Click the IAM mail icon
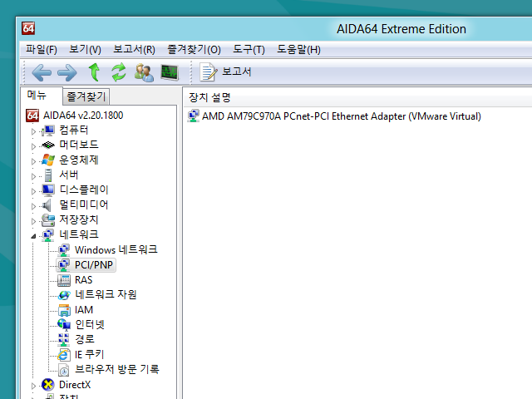Image resolution: width=532 pixels, height=399 pixels. pyautogui.click(x=63, y=310)
